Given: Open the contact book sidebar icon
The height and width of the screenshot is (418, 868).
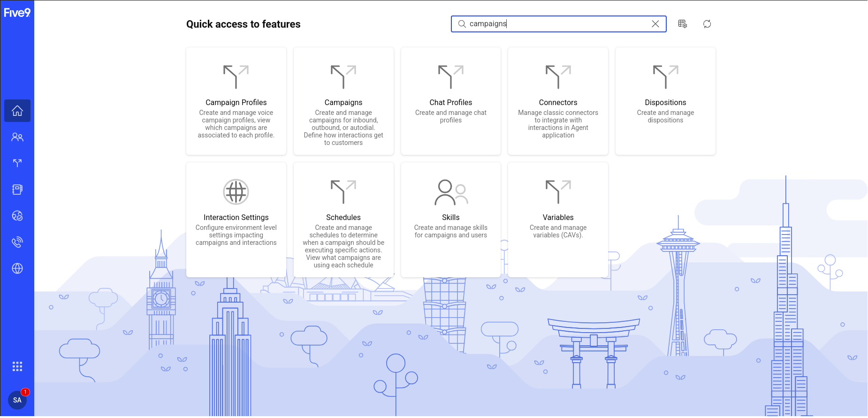Looking at the screenshot, I should coord(17,190).
